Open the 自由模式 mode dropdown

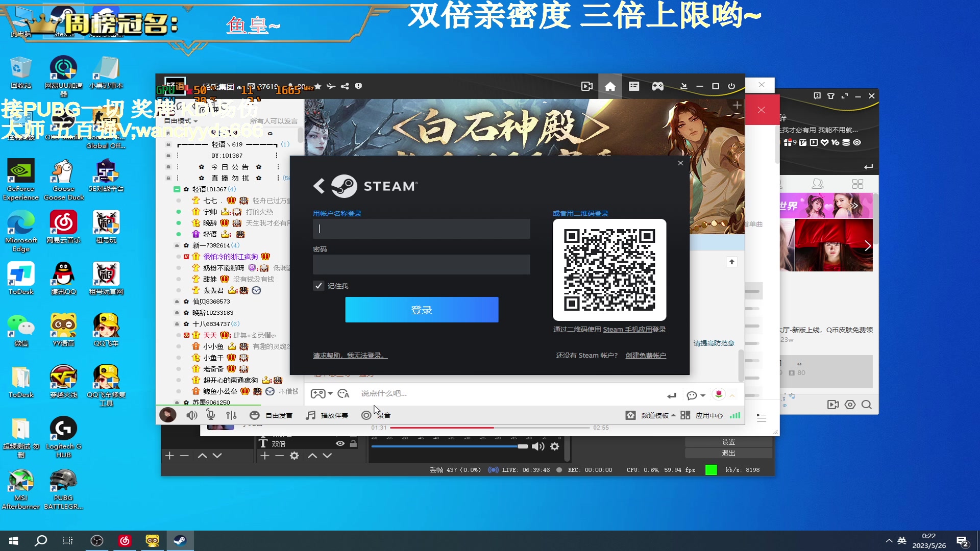pyautogui.click(x=181, y=121)
